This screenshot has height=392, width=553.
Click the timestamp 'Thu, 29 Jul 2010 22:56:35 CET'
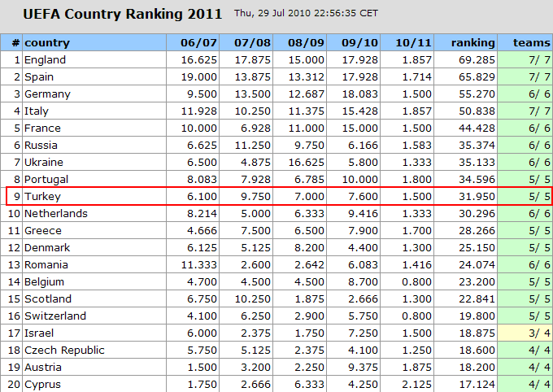(306, 13)
